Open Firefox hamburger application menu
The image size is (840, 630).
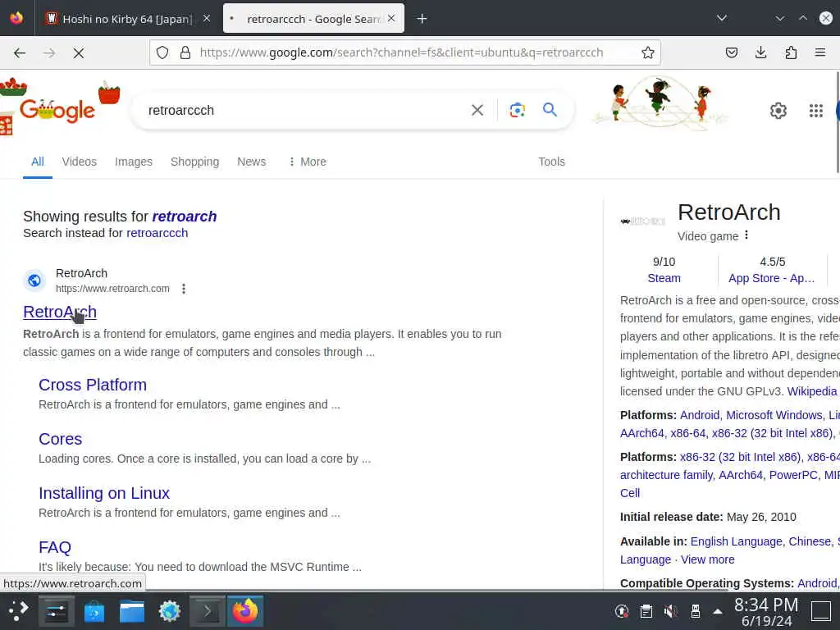click(x=820, y=52)
